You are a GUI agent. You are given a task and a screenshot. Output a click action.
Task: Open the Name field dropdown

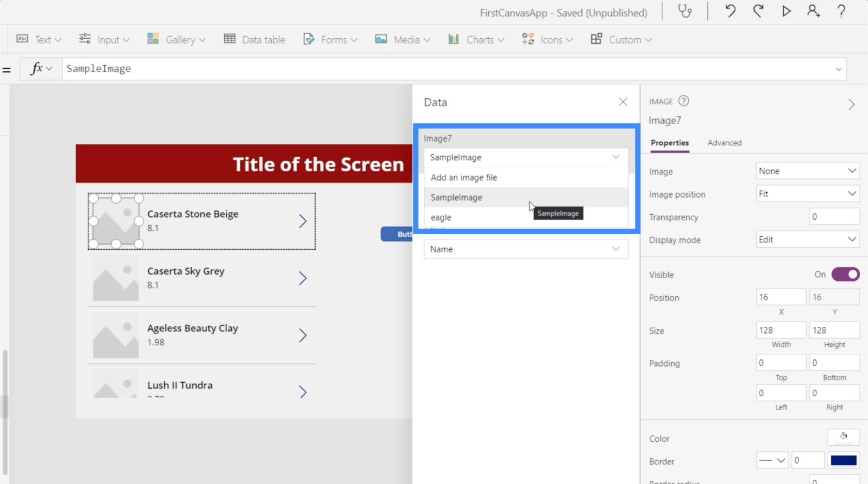coord(526,249)
